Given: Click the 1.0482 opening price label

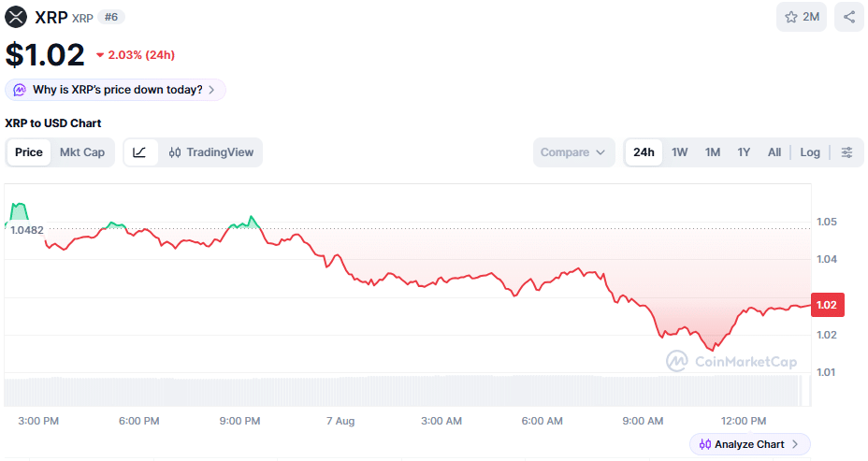Looking at the screenshot, I should (x=26, y=230).
